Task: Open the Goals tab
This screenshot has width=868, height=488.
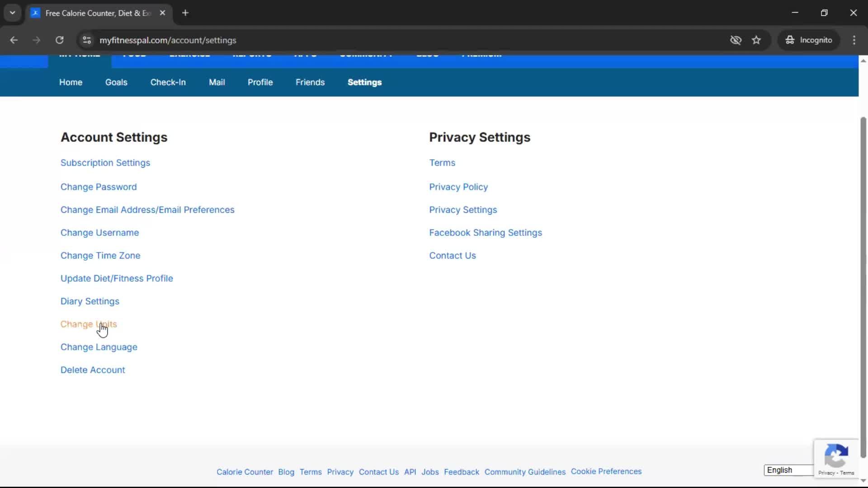Action: (x=116, y=82)
